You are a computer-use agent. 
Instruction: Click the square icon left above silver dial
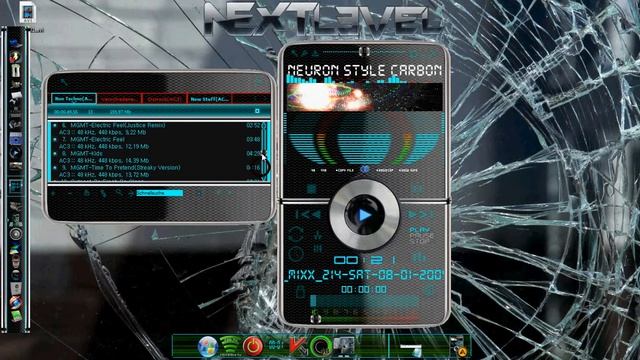311,189
